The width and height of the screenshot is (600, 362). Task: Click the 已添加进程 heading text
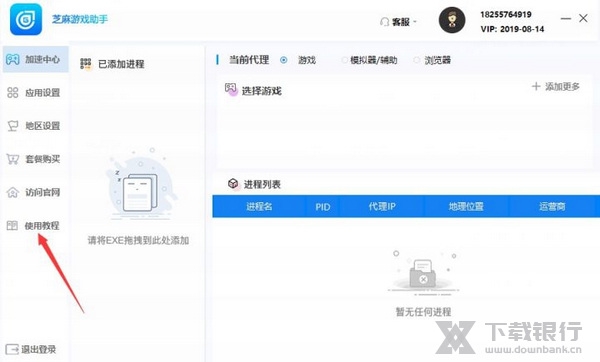121,64
